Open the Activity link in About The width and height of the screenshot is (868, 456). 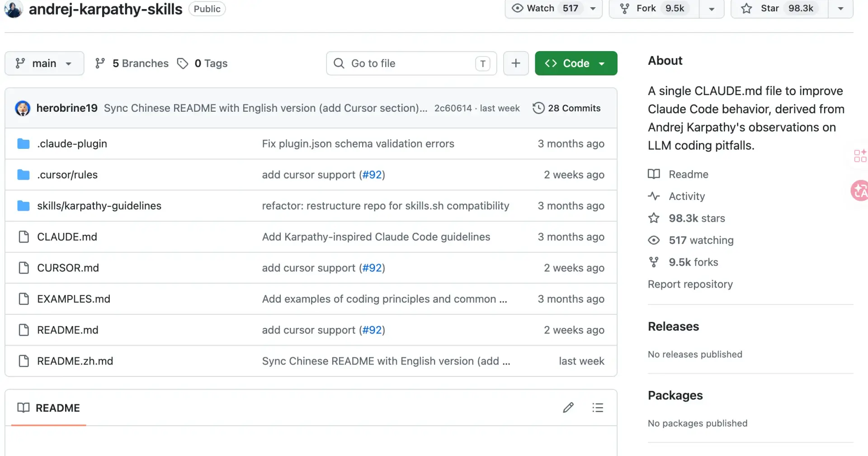[x=676, y=196]
